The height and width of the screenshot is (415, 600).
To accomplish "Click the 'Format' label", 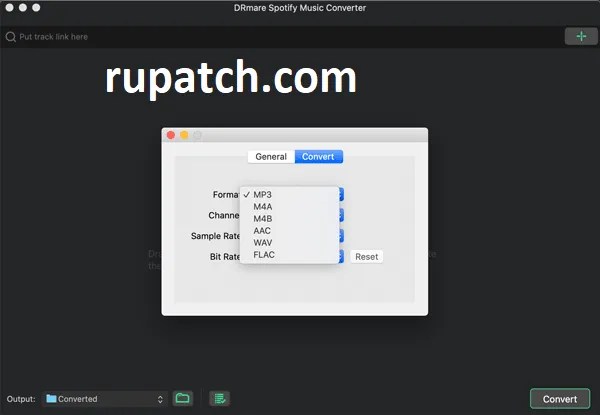I will pos(226,195).
